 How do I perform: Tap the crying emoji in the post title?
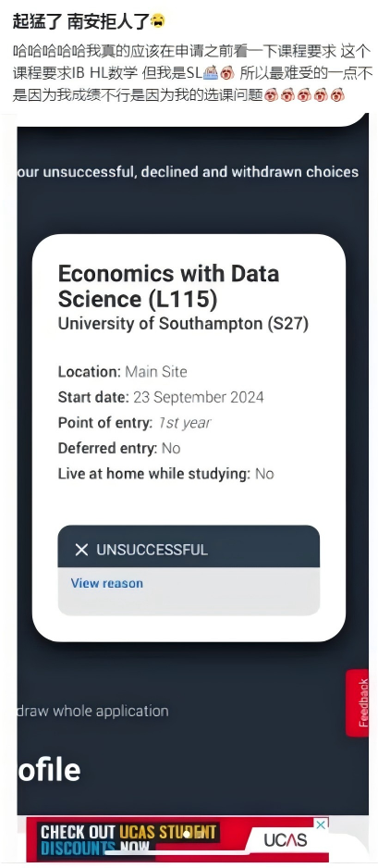(157, 22)
